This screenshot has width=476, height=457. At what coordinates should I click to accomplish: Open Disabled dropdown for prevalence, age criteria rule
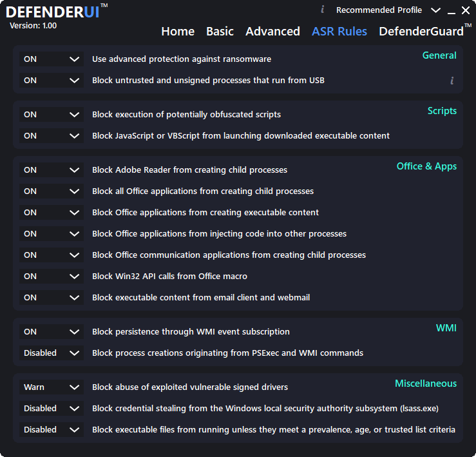[x=52, y=430]
